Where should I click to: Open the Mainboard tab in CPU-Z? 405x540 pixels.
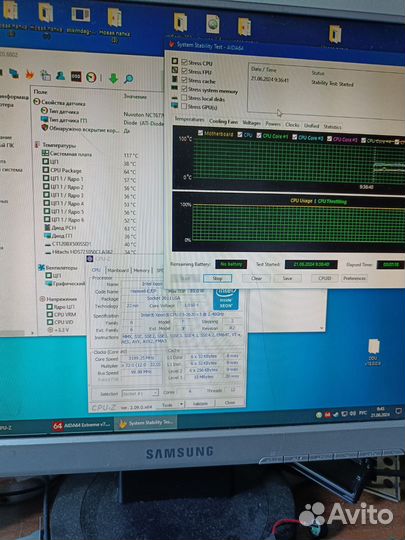118,270
